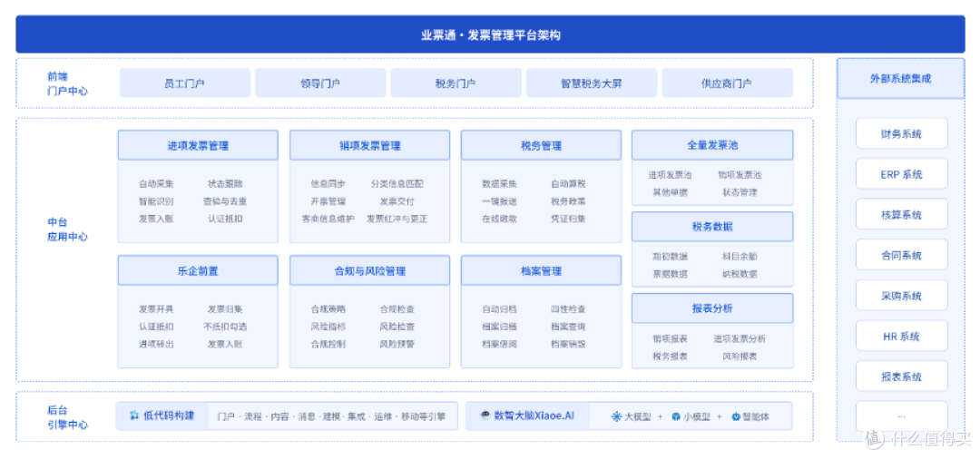Click 进项发票分析 text
The image size is (980, 459).
(740, 338)
